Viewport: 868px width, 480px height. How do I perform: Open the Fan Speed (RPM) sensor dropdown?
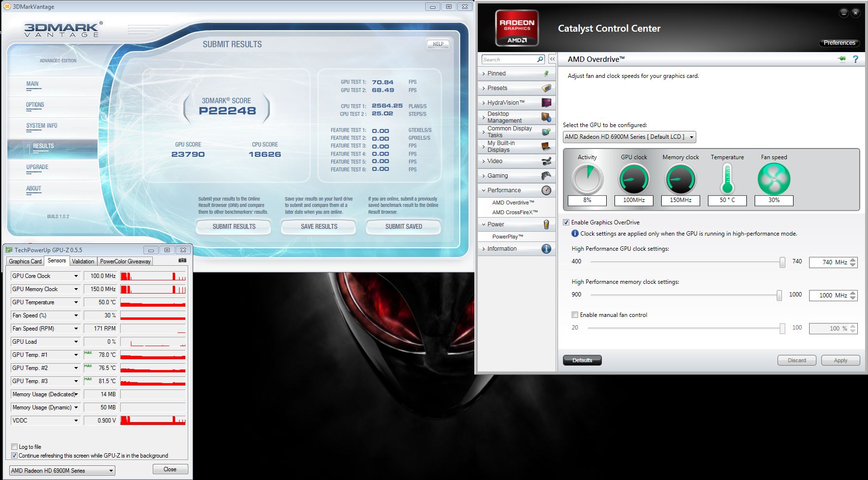76,329
